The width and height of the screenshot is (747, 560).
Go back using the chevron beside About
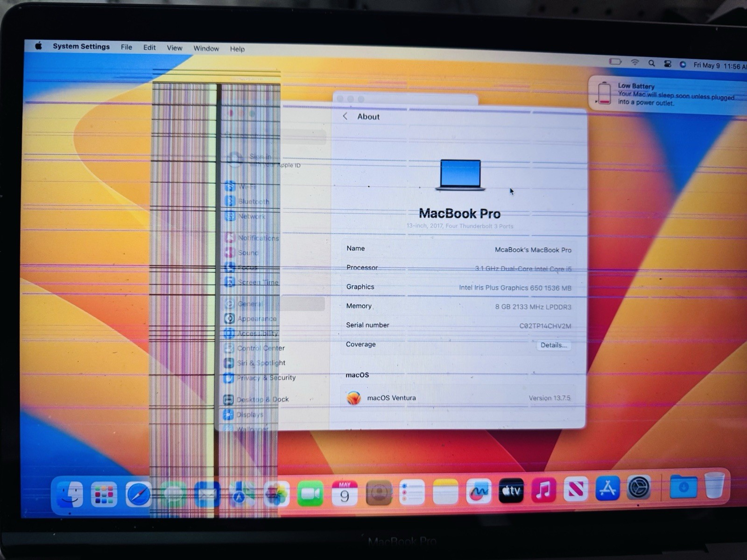pos(345,116)
